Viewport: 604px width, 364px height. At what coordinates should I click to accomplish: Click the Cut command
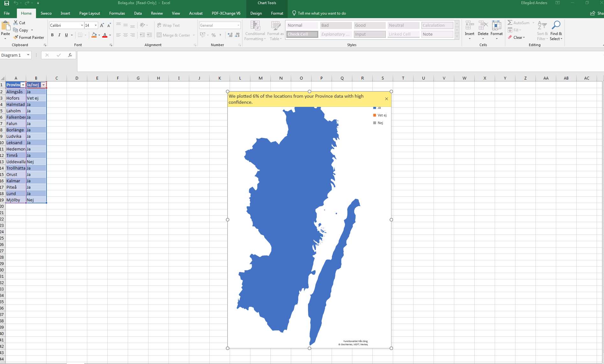point(19,23)
